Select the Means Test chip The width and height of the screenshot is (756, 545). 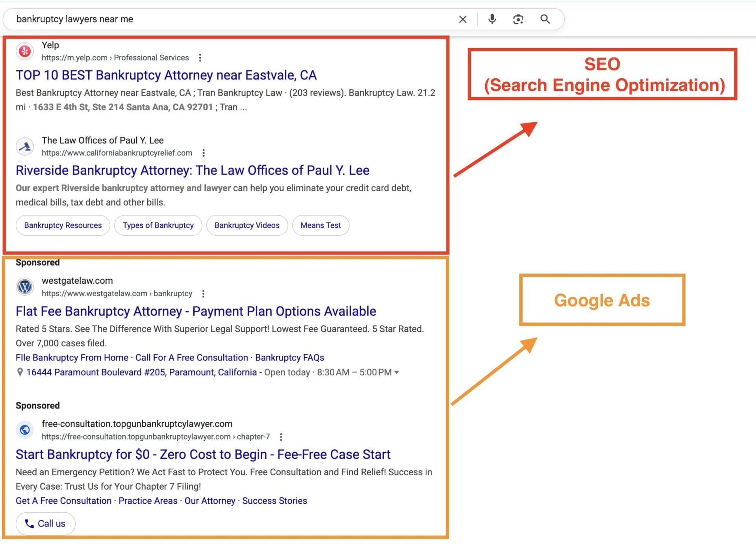tap(320, 225)
